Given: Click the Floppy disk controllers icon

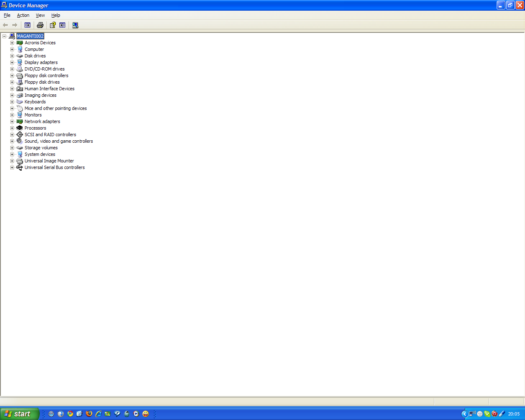Looking at the screenshot, I should (x=20, y=75).
